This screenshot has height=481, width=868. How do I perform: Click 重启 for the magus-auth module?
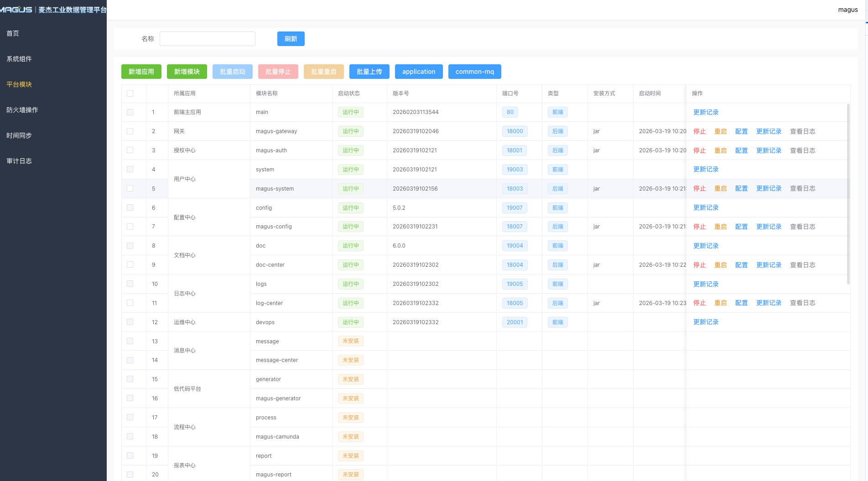(x=720, y=150)
